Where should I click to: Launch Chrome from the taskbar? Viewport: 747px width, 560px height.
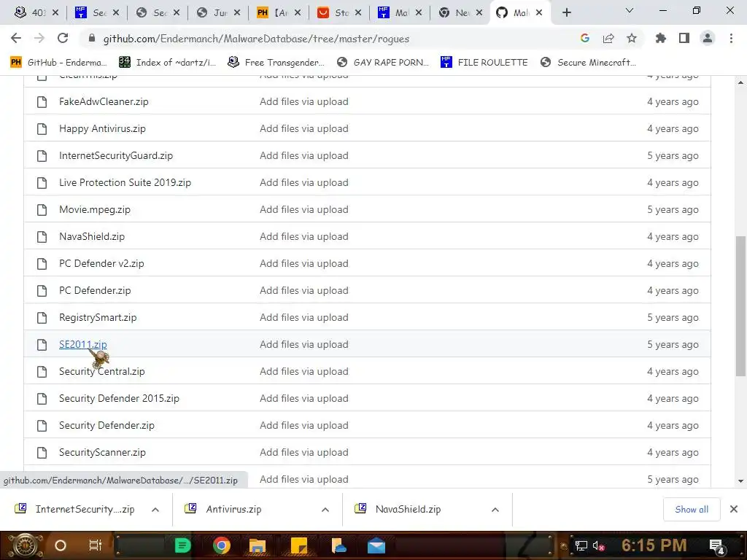[x=222, y=545]
